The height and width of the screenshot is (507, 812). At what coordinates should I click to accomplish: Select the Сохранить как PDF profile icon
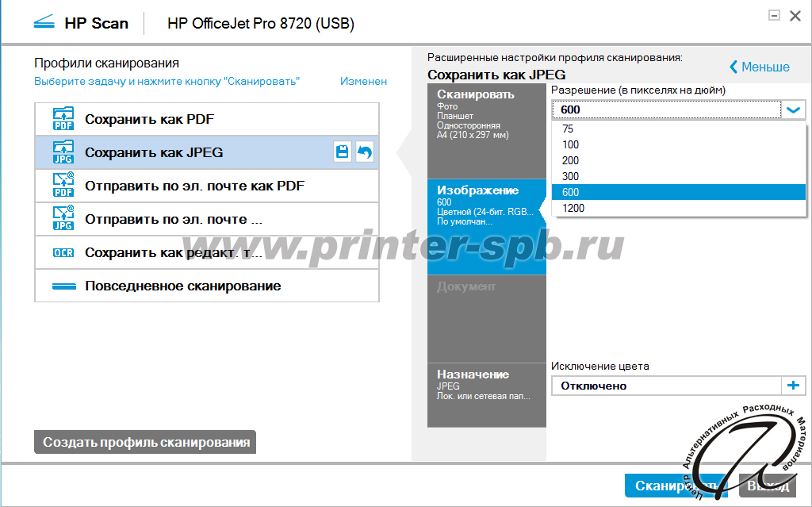(63, 119)
